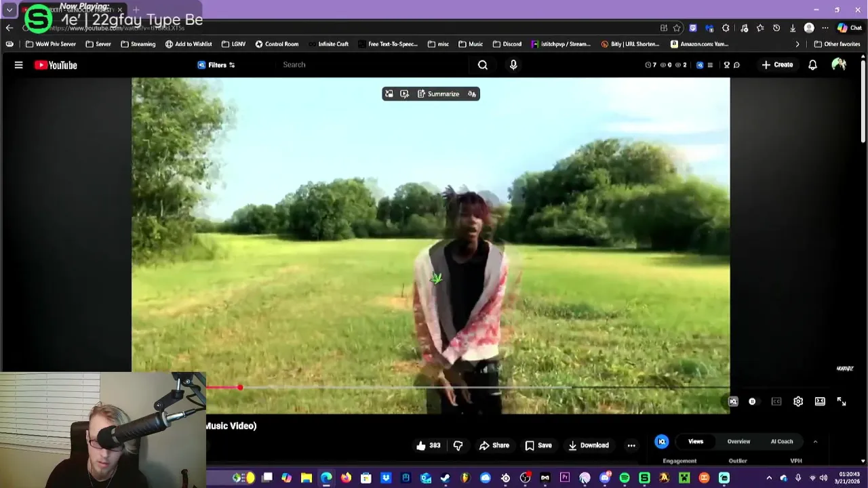Like the video with 383 likes

point(429,445)
